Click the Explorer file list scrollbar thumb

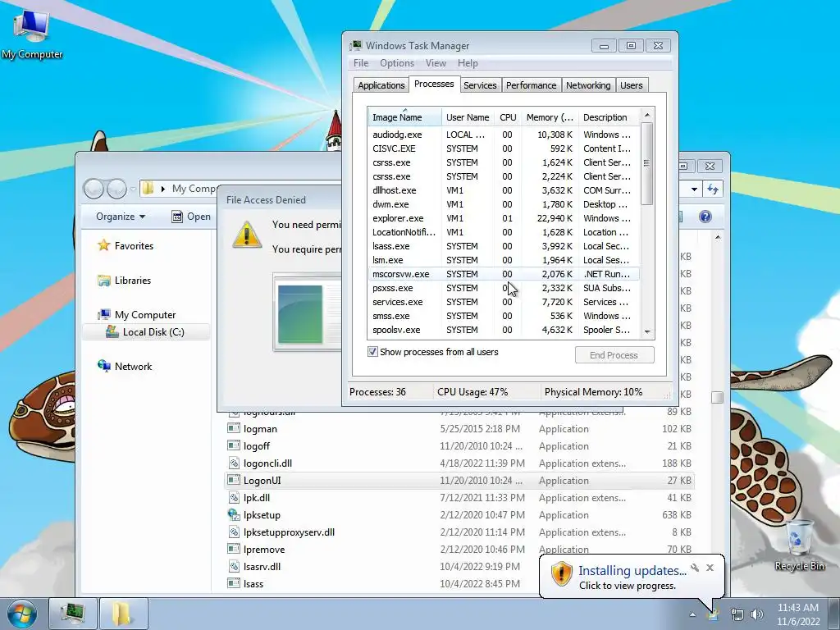coord(717,397)
